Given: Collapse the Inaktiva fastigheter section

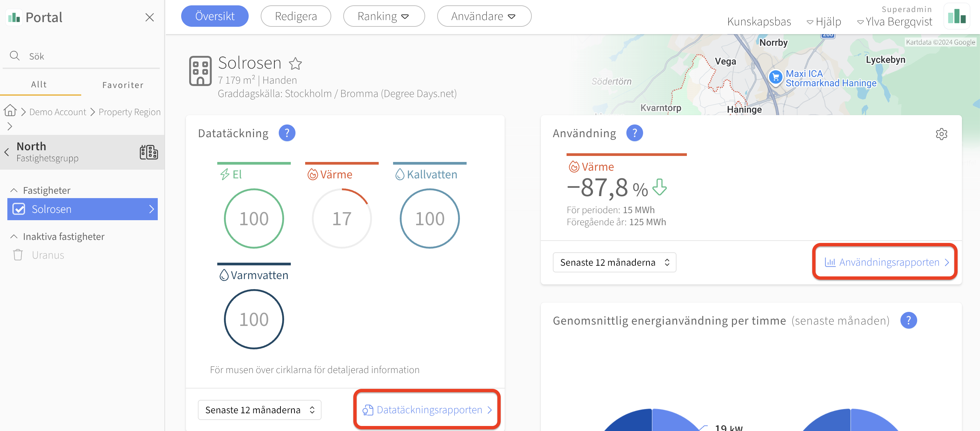Looking at the screenshot, I should pyautogui.click(x=14, y=237).
